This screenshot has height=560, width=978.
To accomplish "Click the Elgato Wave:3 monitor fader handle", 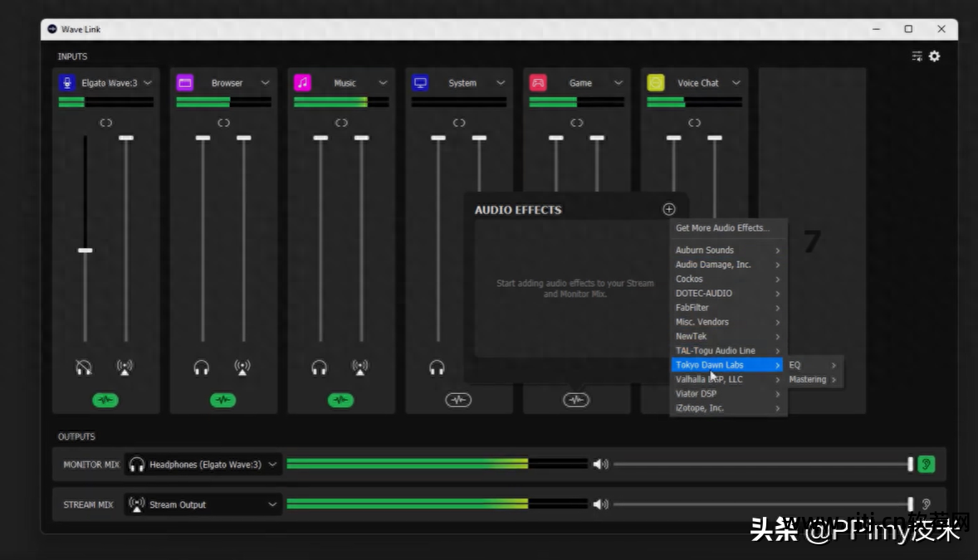I will (85, 250).
